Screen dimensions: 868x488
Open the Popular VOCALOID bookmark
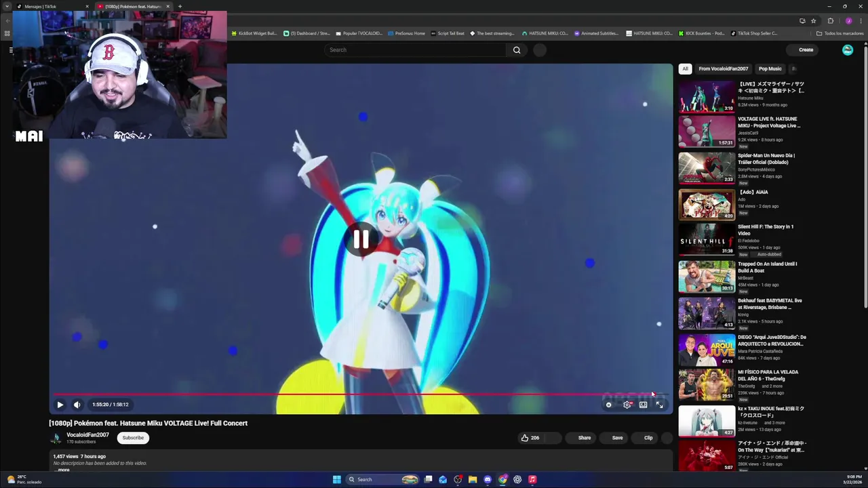pyautogui.click(x=359, y=33)
